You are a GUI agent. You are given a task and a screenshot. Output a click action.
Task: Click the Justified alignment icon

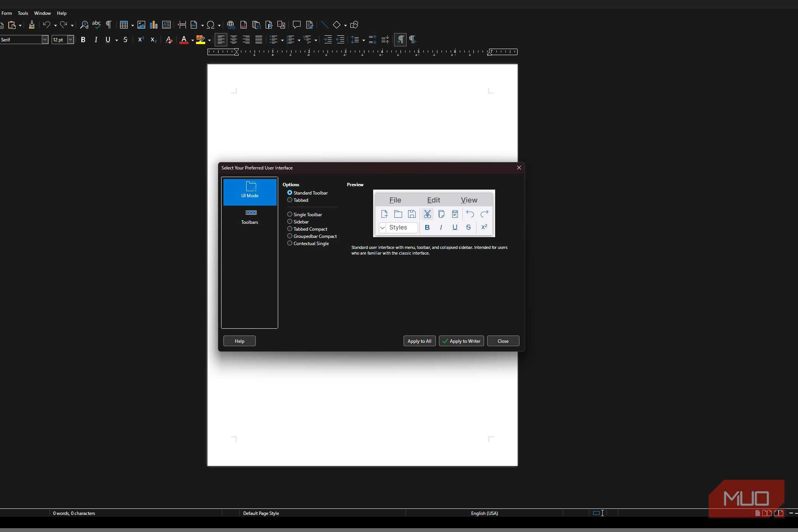coord(259,40)
